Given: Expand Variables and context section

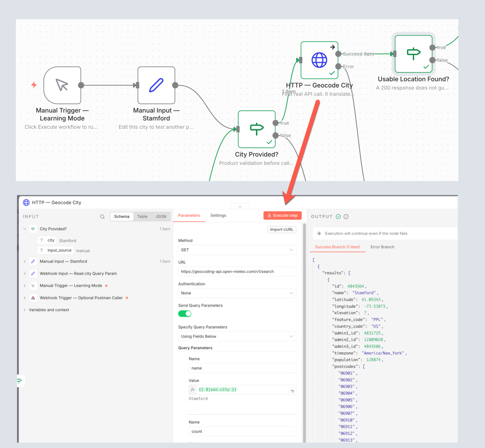Looking at the screenshot, I should tap(25, 310).
